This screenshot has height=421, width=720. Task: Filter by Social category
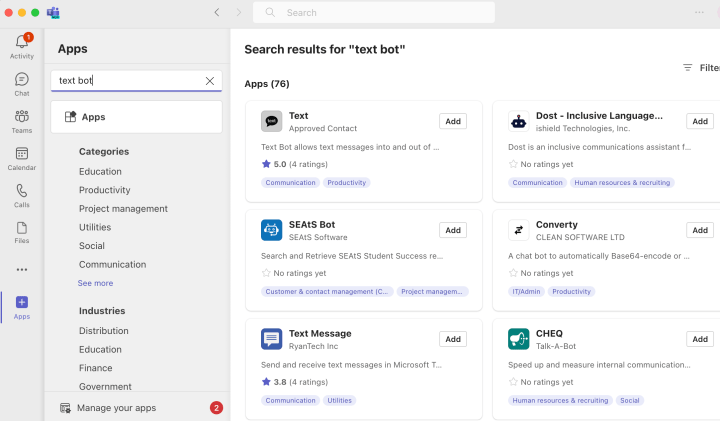pos(92,246)
